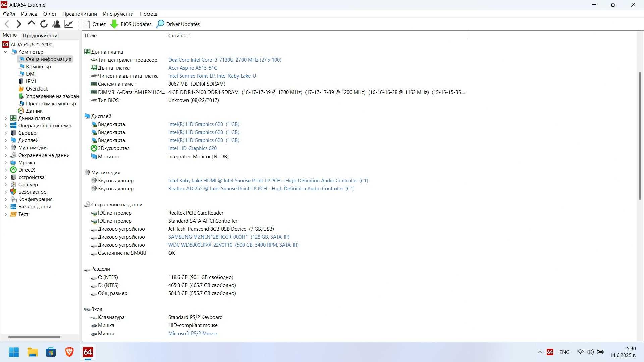Open the Microsoft PS/2 Mouse link
This screenshot has height=362, width=644.
click(193, 334)
